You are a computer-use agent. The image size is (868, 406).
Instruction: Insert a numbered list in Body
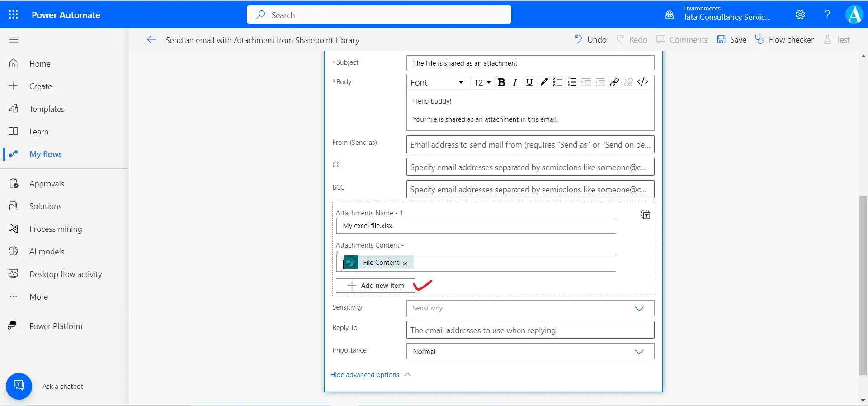[572, 82]
